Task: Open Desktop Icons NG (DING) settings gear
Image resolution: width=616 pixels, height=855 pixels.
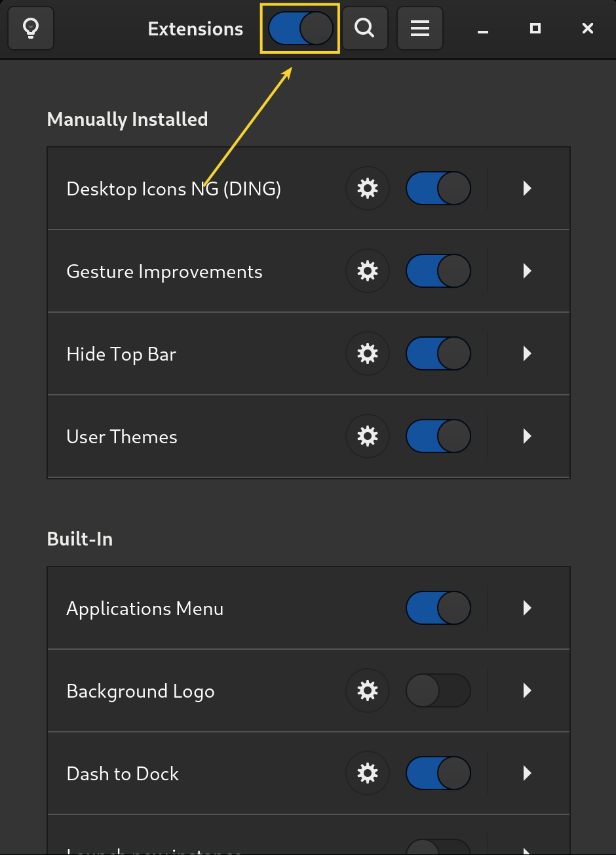Action: click(x=367, y=188)
